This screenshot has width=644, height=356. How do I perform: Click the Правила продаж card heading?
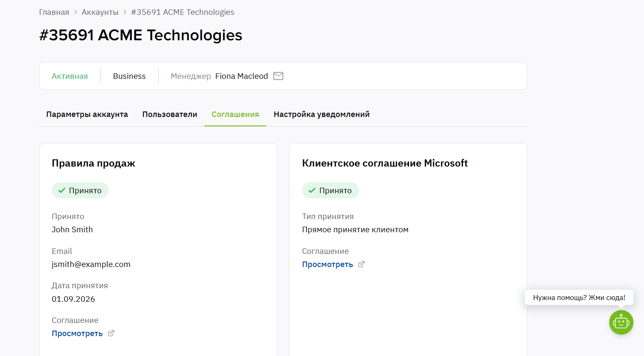click(x=93, y=163)
